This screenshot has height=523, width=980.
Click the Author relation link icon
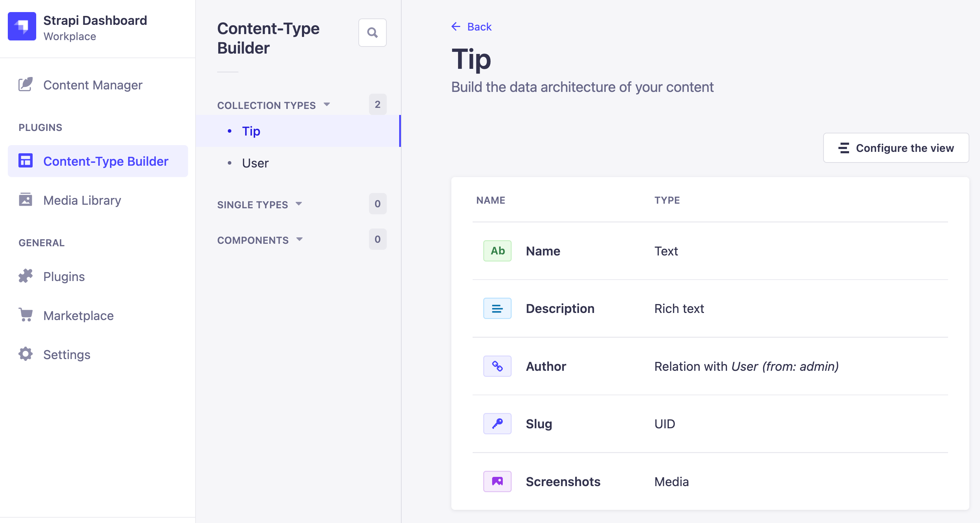(497, 366)
